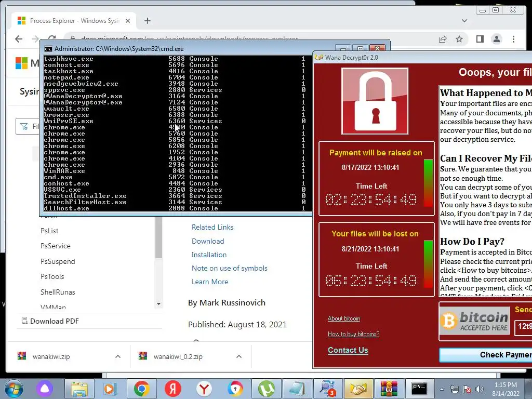Open the Windows Start menu orb

click(14, 389)
